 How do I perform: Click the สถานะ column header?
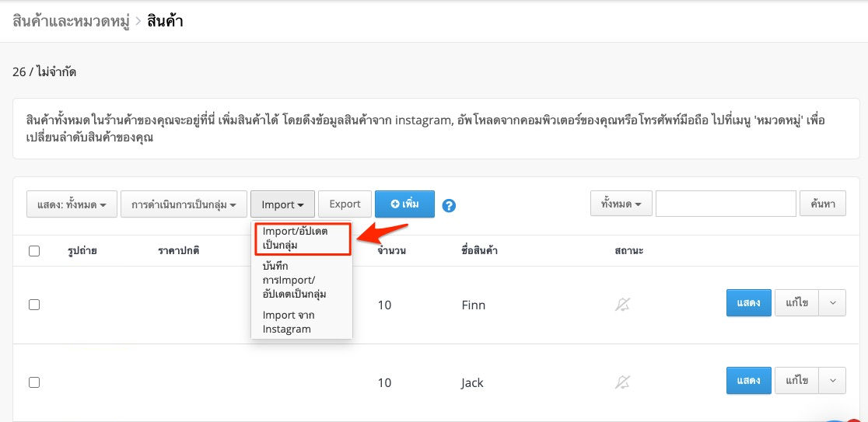[x=629, y=251]
